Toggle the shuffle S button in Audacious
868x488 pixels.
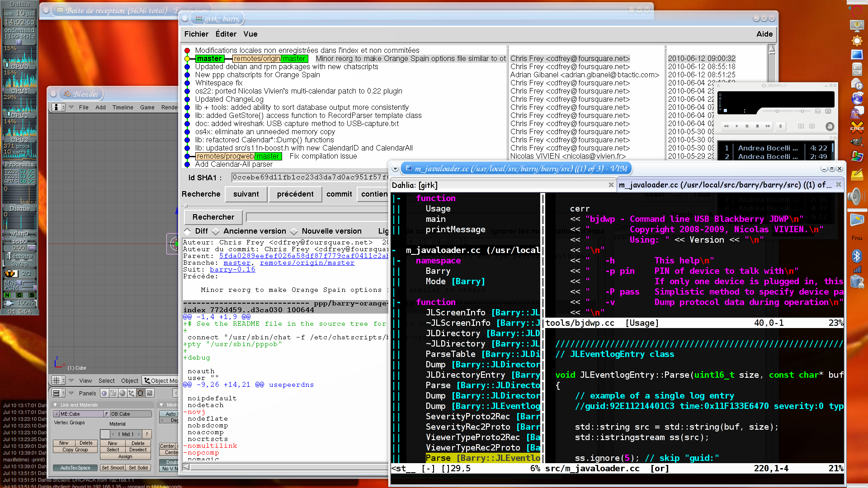(801, 126)
